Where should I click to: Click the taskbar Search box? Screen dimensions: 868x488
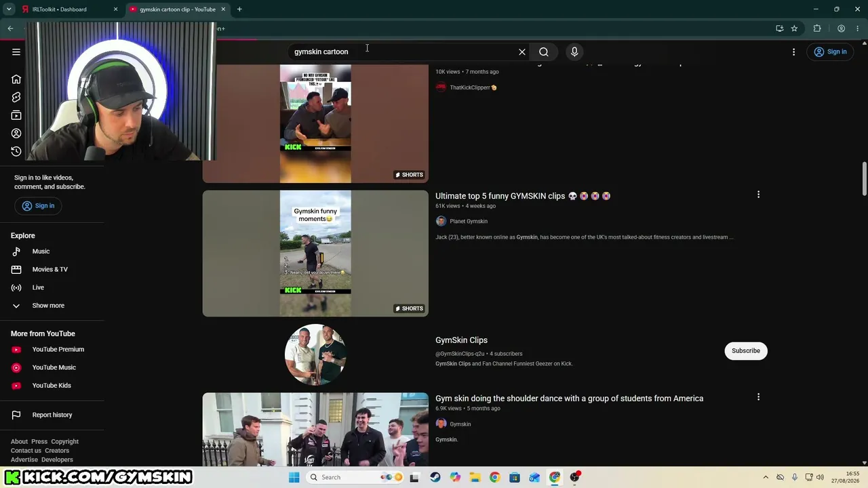coord(355,477)
